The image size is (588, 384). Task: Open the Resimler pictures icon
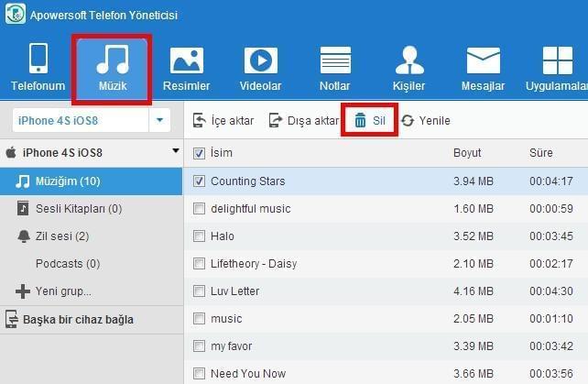pos(186,60)
